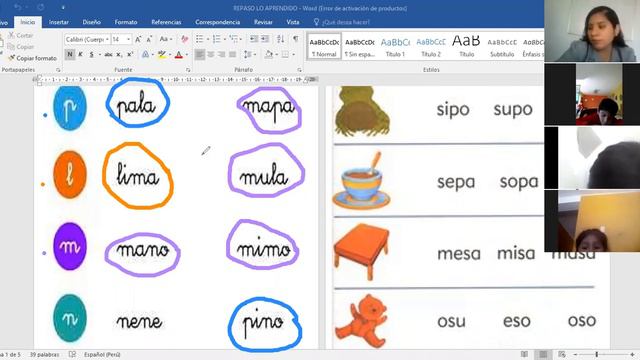Toggle italic (K) formatting
Image resolution: width=640 pixels, height=360 pixels.
80,54
